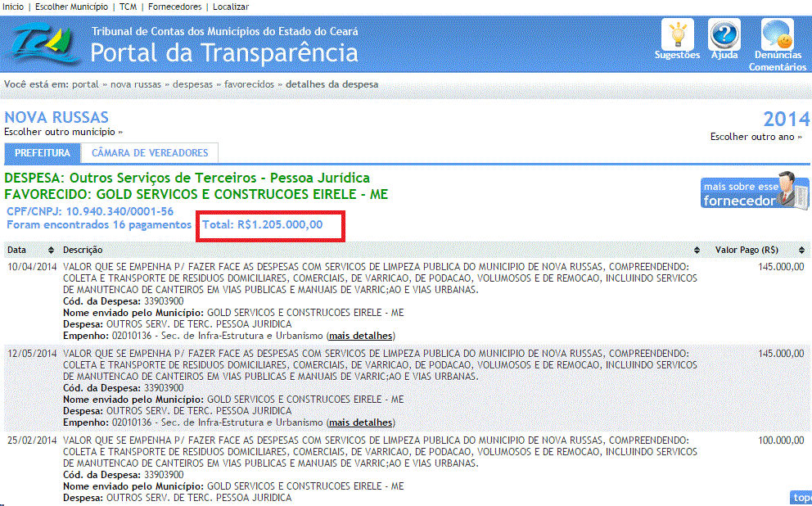Click the FAVORECIDO: GOLD SERVICOS heading

(196, 194)
